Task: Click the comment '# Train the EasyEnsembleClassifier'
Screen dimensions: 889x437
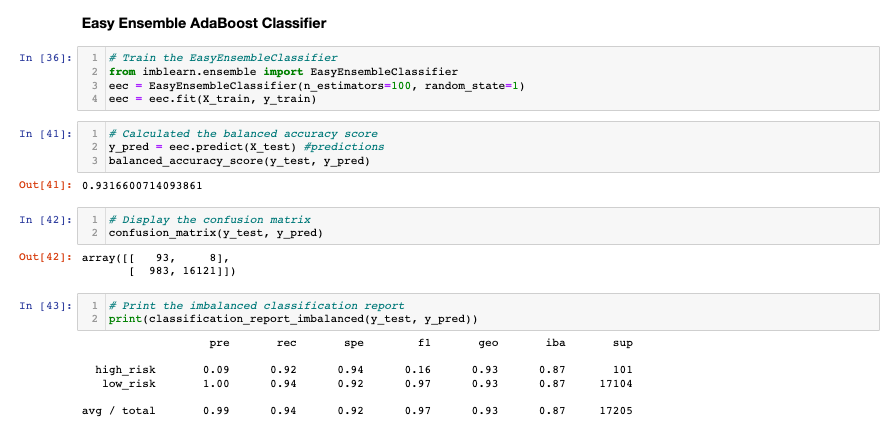Action: tap(223, 58)
